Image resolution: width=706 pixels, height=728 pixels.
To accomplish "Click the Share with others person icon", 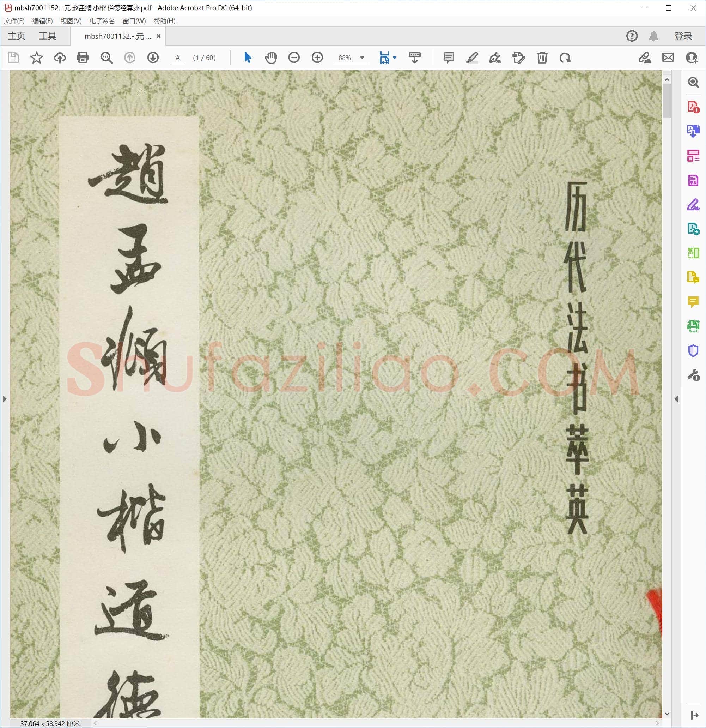I will 692,58.
